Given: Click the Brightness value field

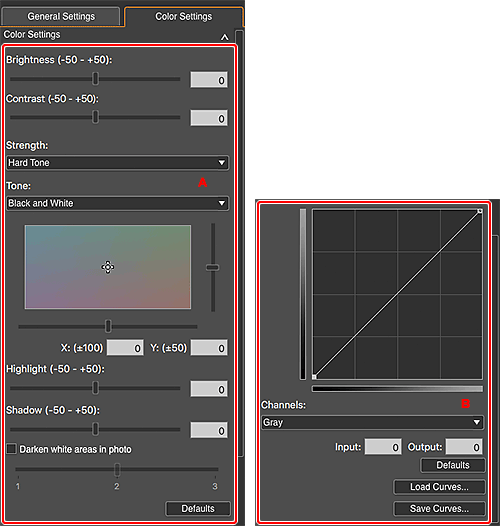Looking at the screenshot, I should [x=209, y=80].
